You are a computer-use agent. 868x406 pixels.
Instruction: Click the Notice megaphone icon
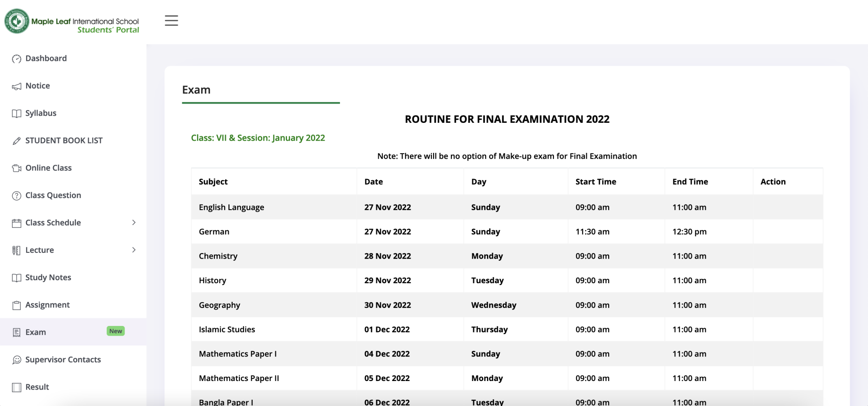click(x=17, y=86)
